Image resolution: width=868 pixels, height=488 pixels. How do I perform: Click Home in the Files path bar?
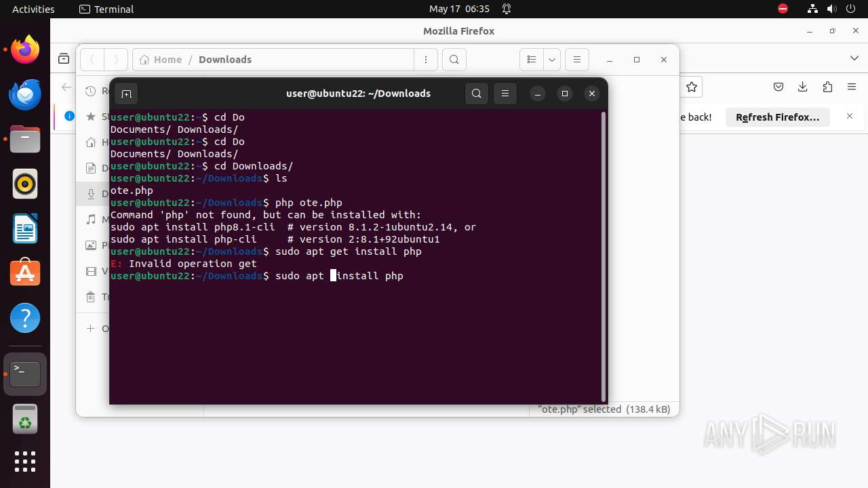(161, 60)
